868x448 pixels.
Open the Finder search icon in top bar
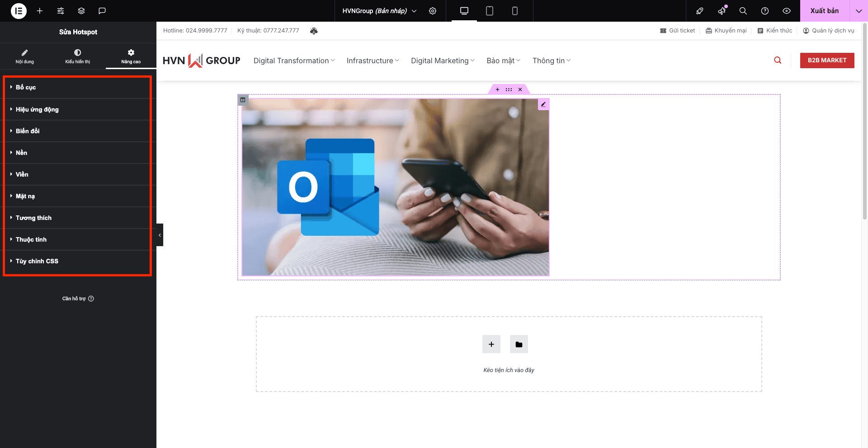(743, 11)
